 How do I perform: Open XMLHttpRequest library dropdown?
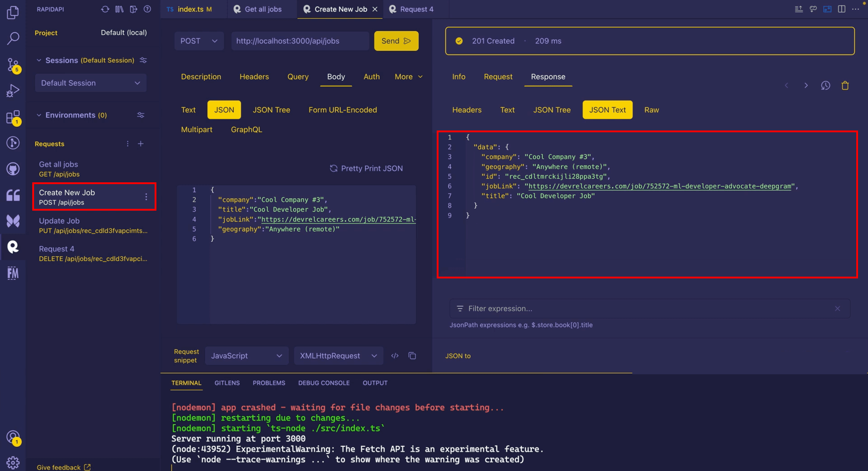[x=338, y=356]
